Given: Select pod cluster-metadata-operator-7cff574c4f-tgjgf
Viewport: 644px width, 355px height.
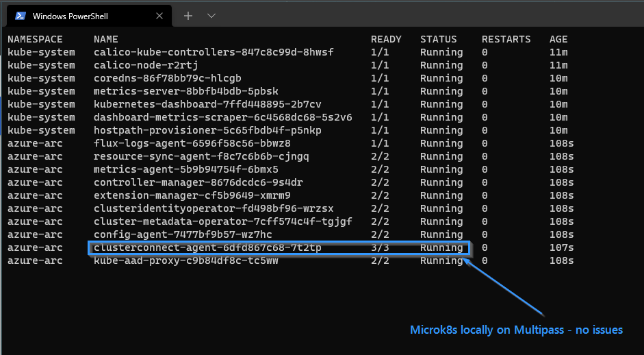Looking at the screenshot, I should (223, 222).
